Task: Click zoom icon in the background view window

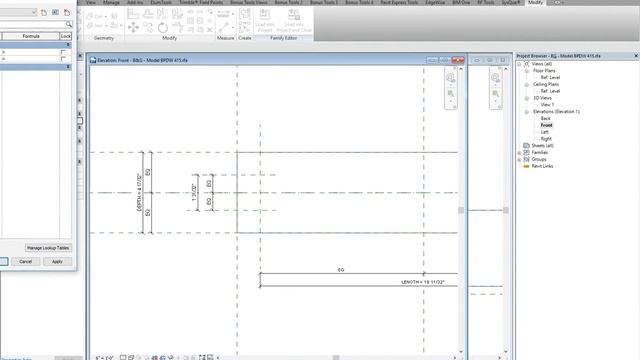Action: 496,94
